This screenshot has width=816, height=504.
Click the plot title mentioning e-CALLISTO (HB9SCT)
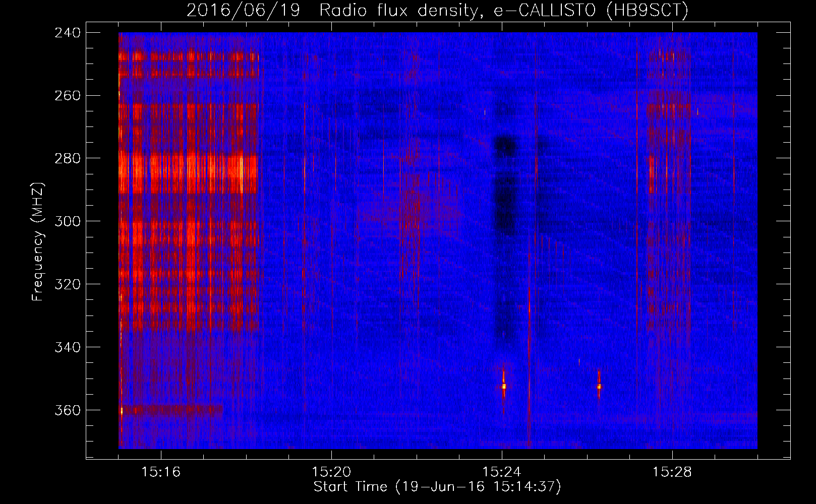[437, 10]
